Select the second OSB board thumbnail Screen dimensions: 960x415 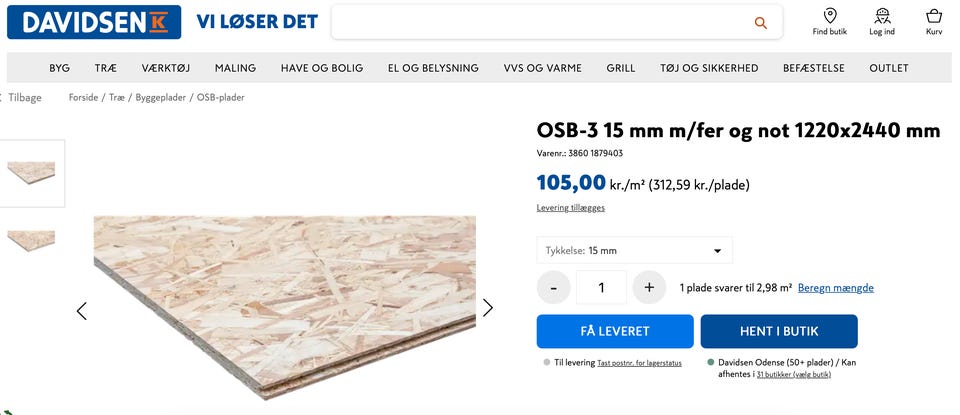[x=31, y=241]
